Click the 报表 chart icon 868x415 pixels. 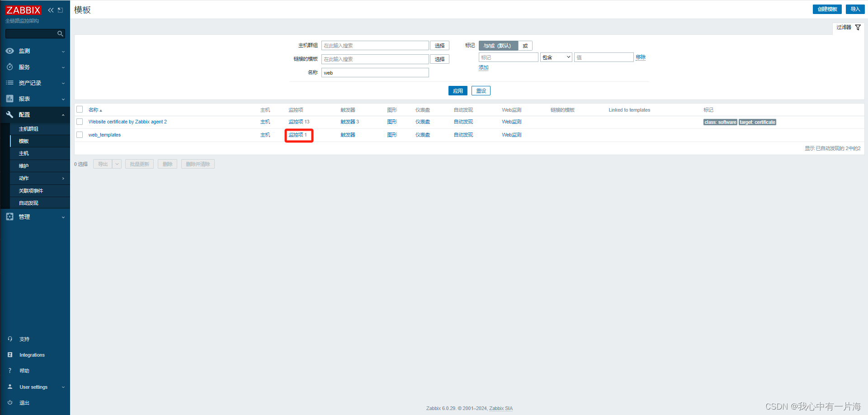(9, 99)
